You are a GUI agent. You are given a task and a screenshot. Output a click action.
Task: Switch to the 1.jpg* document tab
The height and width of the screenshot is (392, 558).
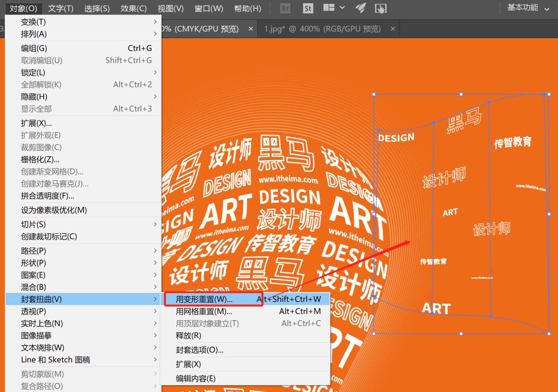tap(322, 29)
